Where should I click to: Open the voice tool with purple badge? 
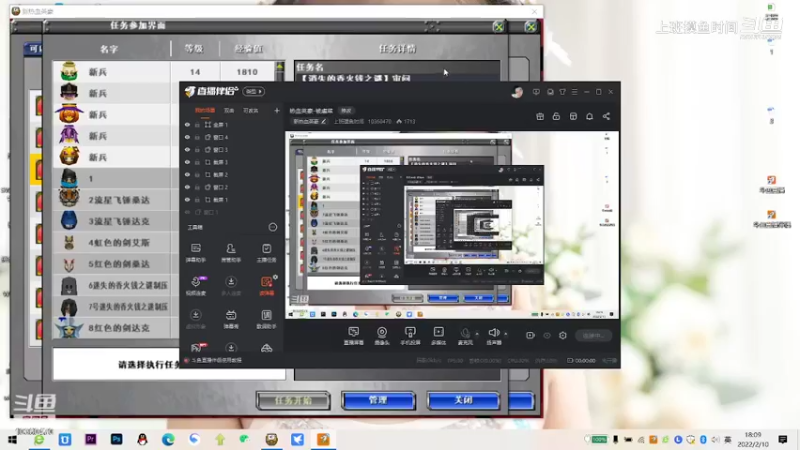[x=195, y=286]
